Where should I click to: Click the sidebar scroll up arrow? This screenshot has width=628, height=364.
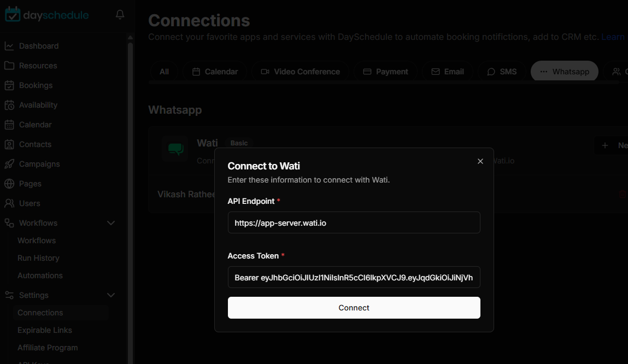(130, 37)
